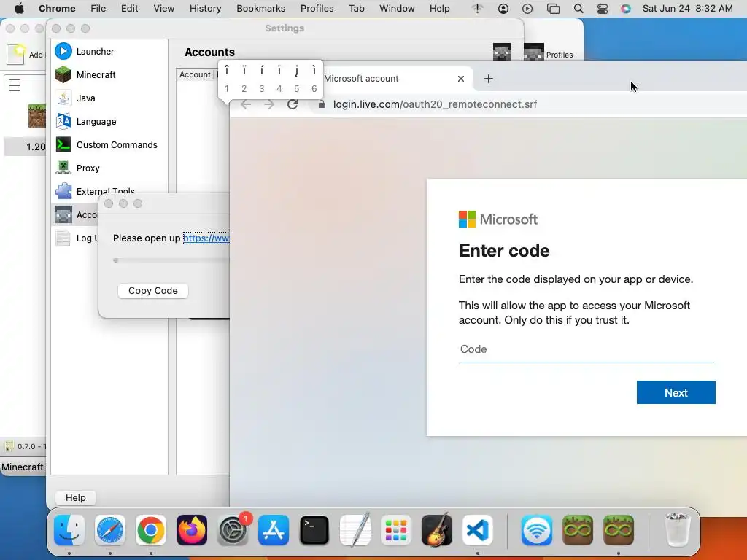Open the WiFi app in Dock

pos(537,530)
